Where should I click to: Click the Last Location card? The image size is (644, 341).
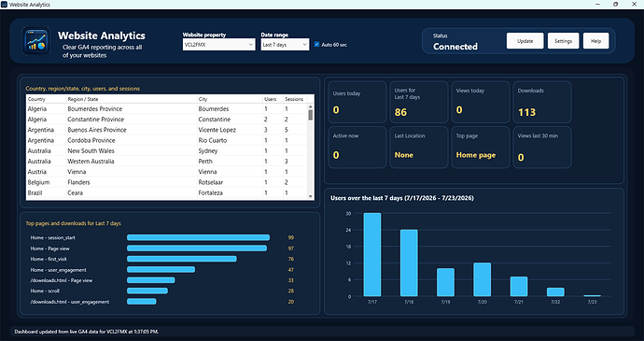(x=418, y=148)
